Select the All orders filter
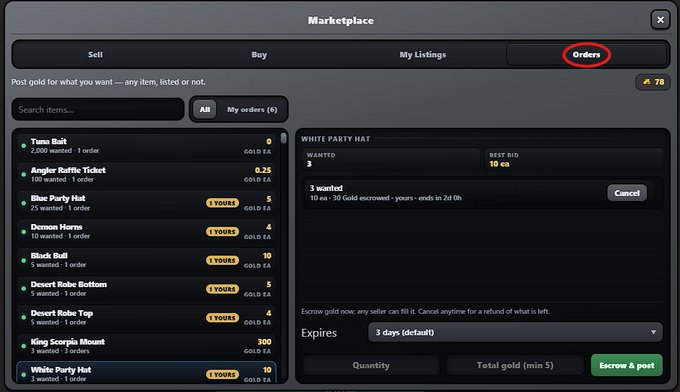Image resolution: width=680 pixels, height=392 pixels. tap(205, 110)
